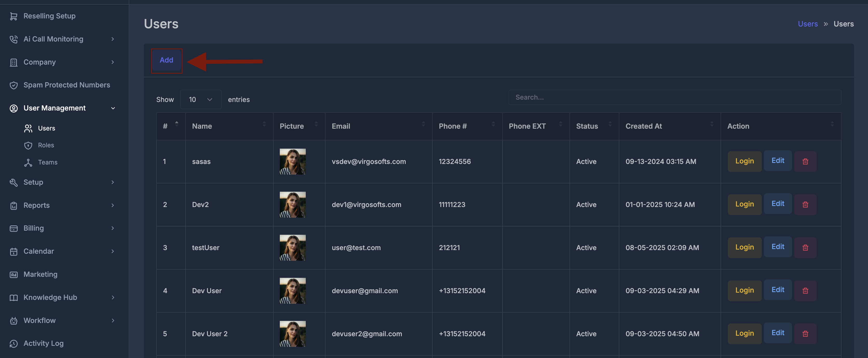This screenshot has height=358, width=868.
Task: Click Login for Dev User 2
Action: point(744,333)
